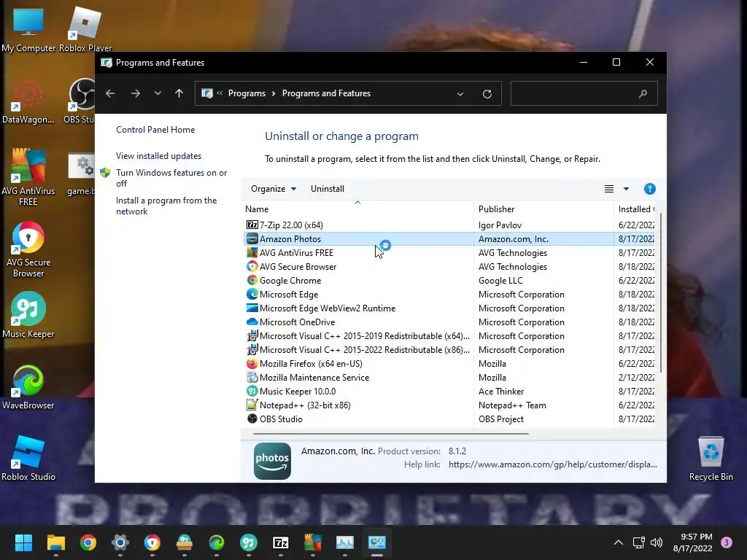This screenshot has width=747, height=560.
Task: Select AVG AntiVirus FREE list icon
Action: (x=252, y=252)
